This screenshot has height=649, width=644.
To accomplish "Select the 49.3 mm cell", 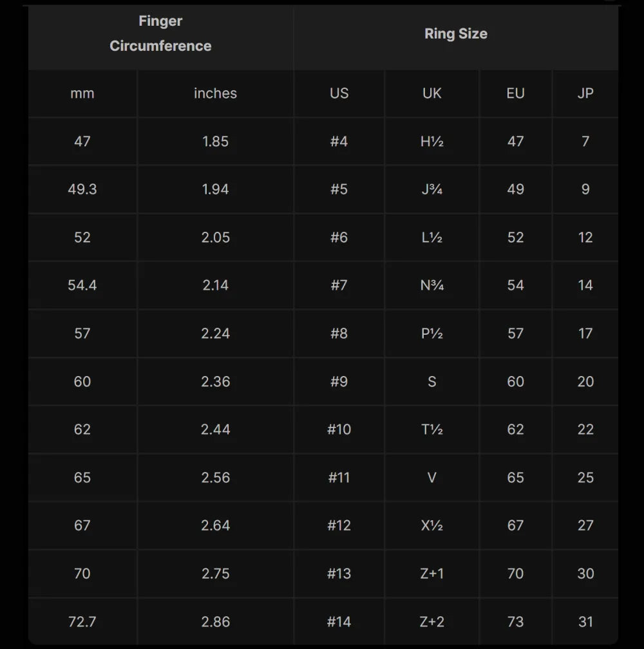I will [x=82, y=189].
